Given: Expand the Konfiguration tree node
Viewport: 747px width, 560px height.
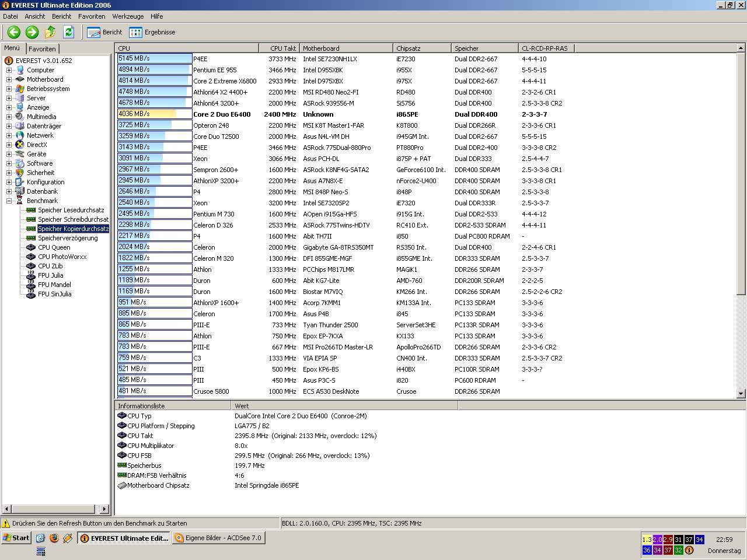Looking at the screenshot, I should click(9, 182).
